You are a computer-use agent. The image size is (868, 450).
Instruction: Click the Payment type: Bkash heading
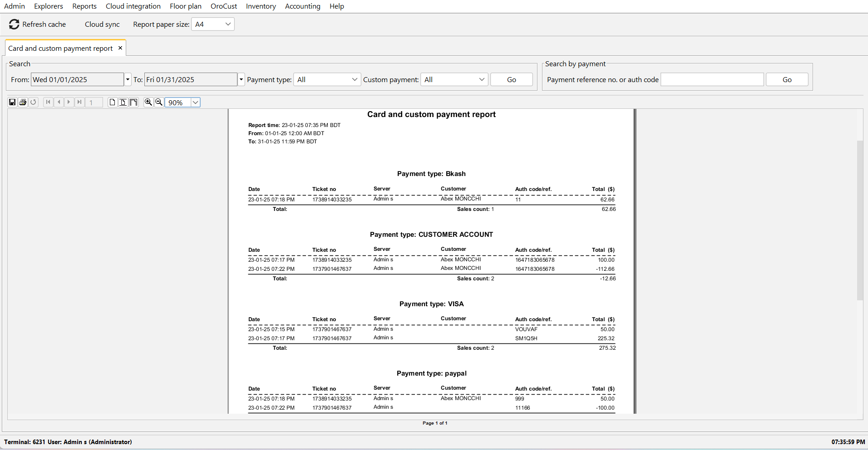(431, 174)
